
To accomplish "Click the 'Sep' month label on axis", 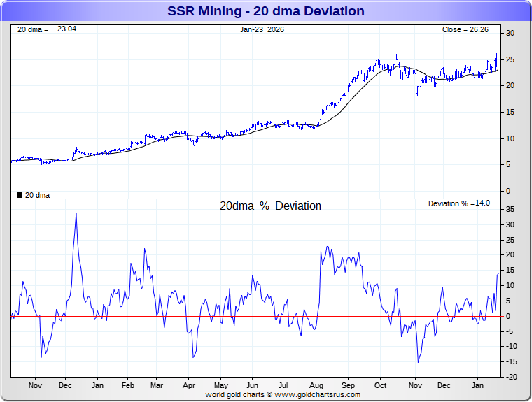I will [348, 386].
